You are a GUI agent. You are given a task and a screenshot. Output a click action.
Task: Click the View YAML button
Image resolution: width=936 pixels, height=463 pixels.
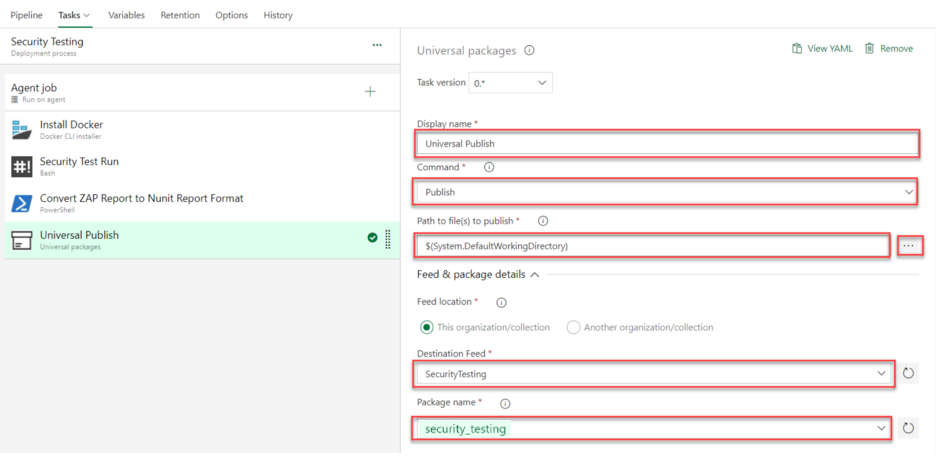[x=822, y=48]
